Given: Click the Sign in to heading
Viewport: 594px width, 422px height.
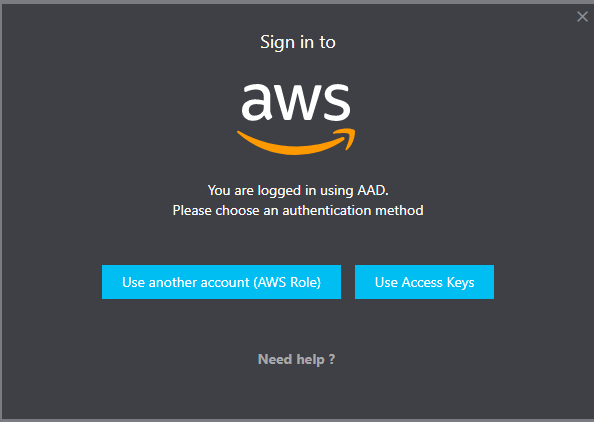Looking at the screenshot, I should pos(298,42).
